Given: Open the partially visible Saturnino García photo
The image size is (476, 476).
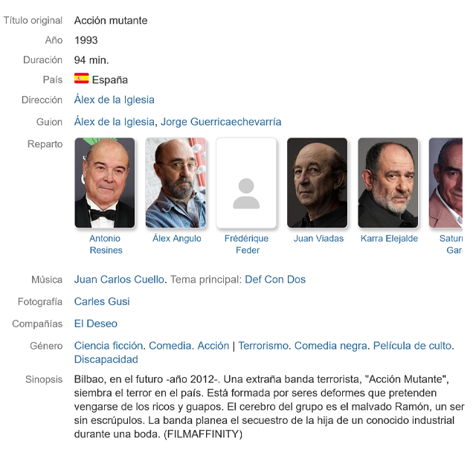Looking at the screenshot, I should pos(446,183).
